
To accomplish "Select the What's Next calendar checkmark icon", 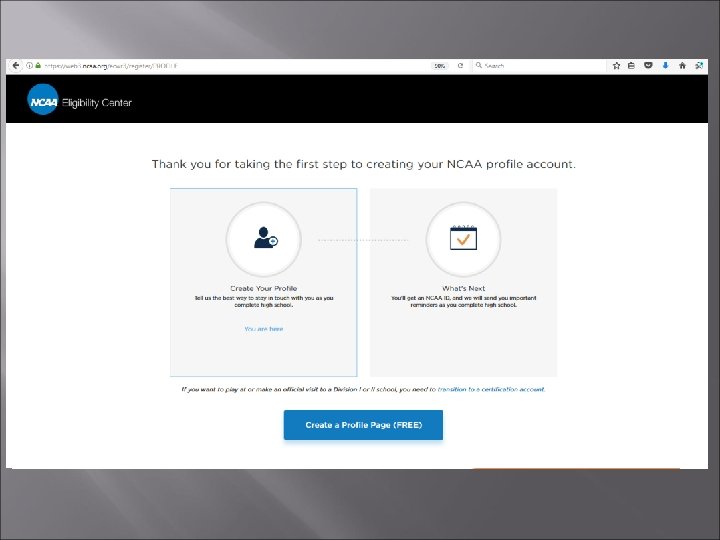I will pos(463,239).
